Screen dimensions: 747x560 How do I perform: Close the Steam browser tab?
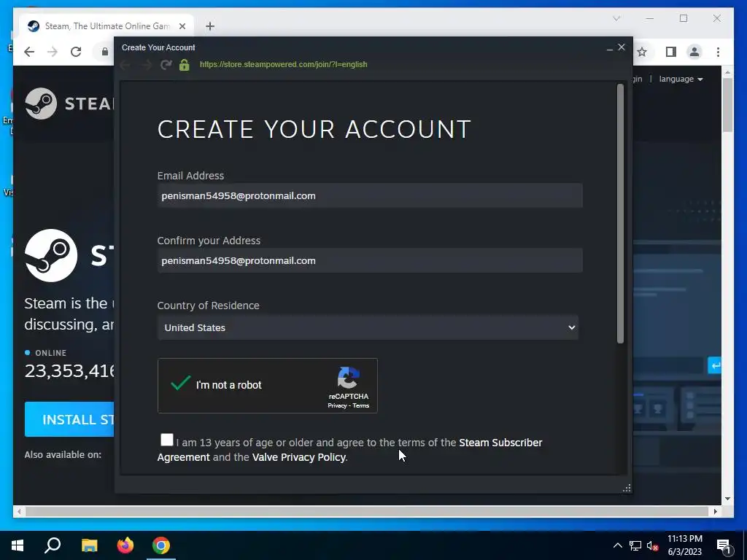182,26
